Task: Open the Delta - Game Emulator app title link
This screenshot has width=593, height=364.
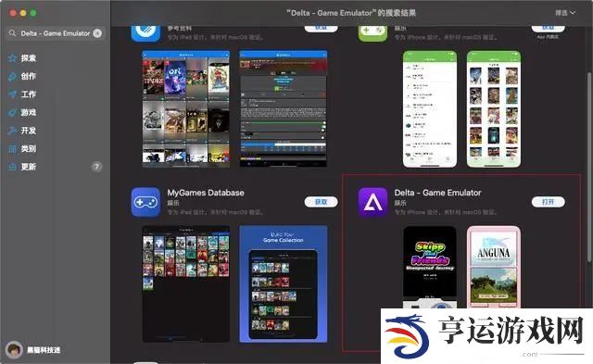Action: [437, 193]
